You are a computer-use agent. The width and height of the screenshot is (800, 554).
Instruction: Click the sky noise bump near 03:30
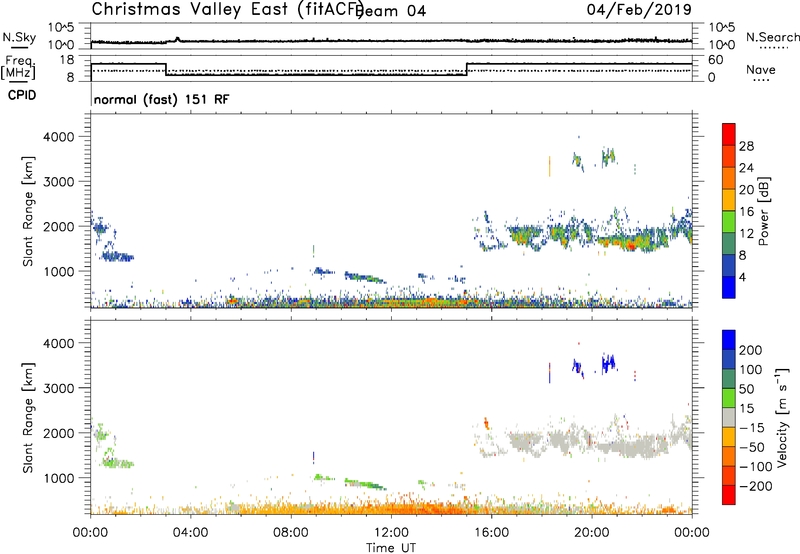[x=177, y=39]
